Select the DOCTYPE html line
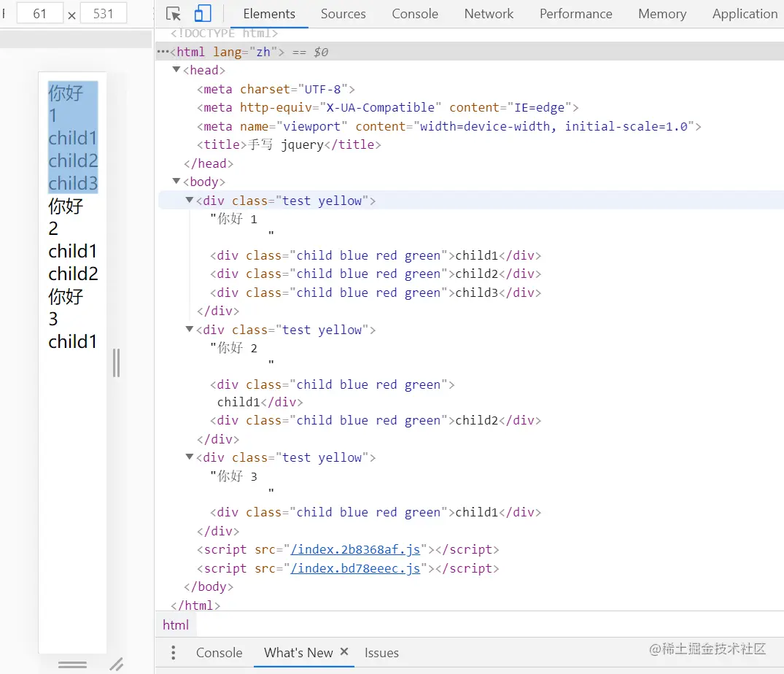 224,33
